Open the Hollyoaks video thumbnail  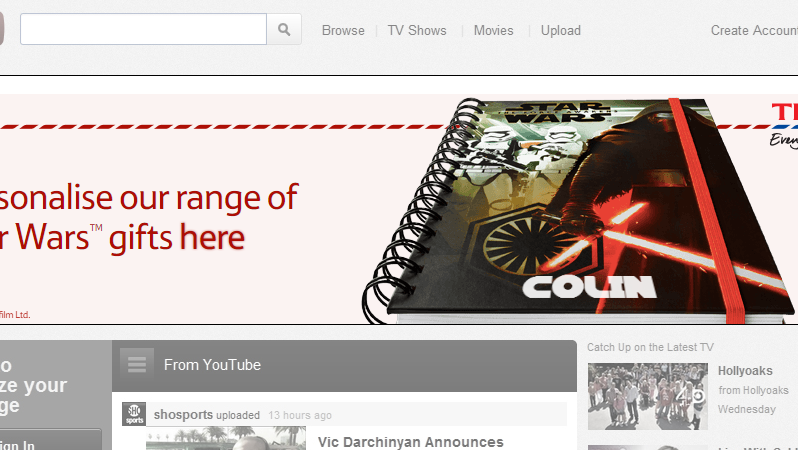(648, 396)
